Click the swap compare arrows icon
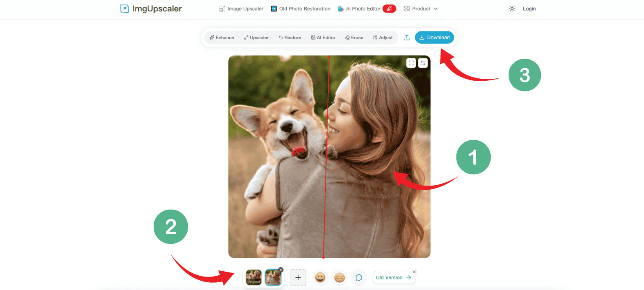Screen dimensions: 644x290 423,63
